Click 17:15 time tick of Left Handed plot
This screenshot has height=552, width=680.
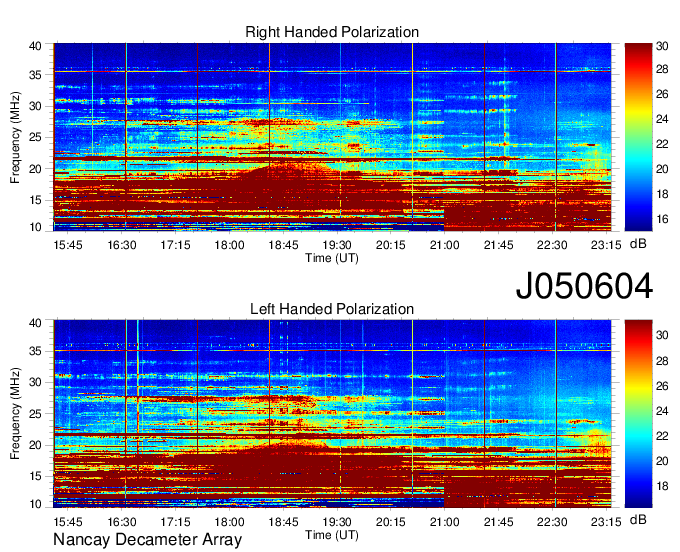(x=176, y=522)
